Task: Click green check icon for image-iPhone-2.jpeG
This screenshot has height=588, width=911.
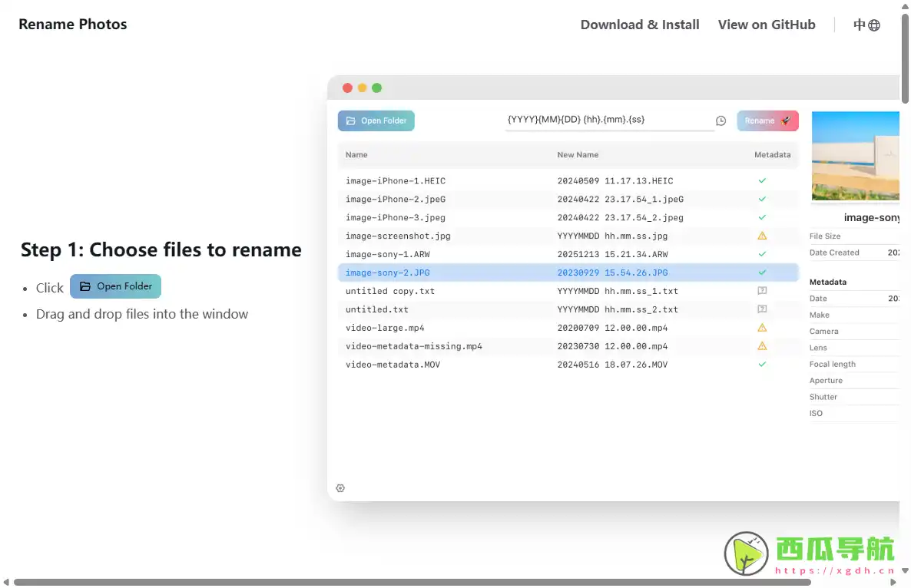Action: coord(762,199)
